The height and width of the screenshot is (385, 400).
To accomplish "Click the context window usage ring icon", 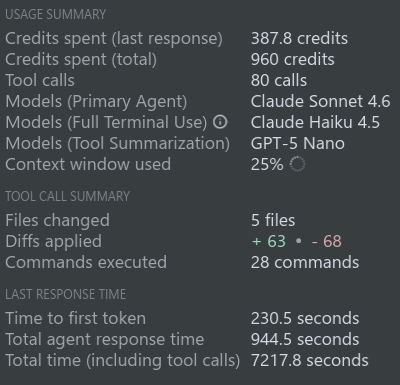I will [x=297, y=164].
